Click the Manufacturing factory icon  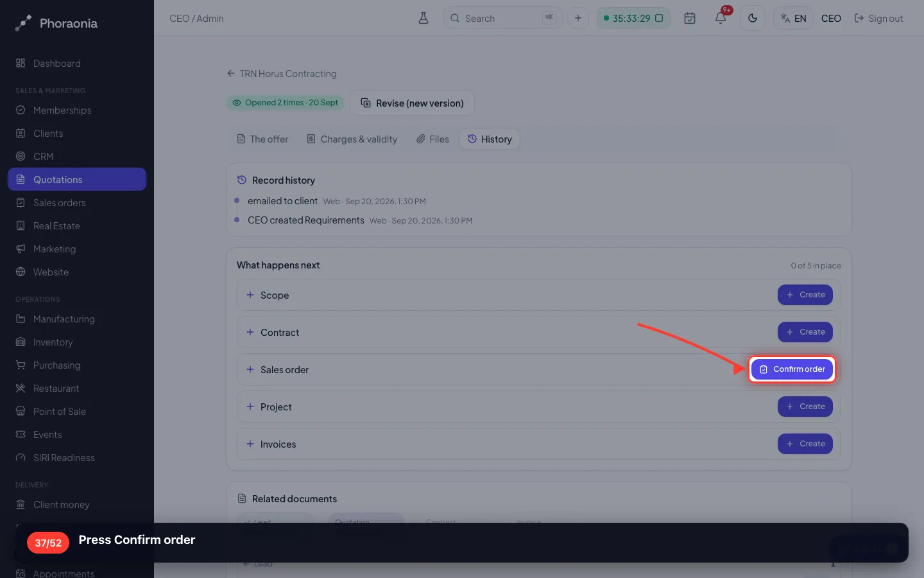21,319
